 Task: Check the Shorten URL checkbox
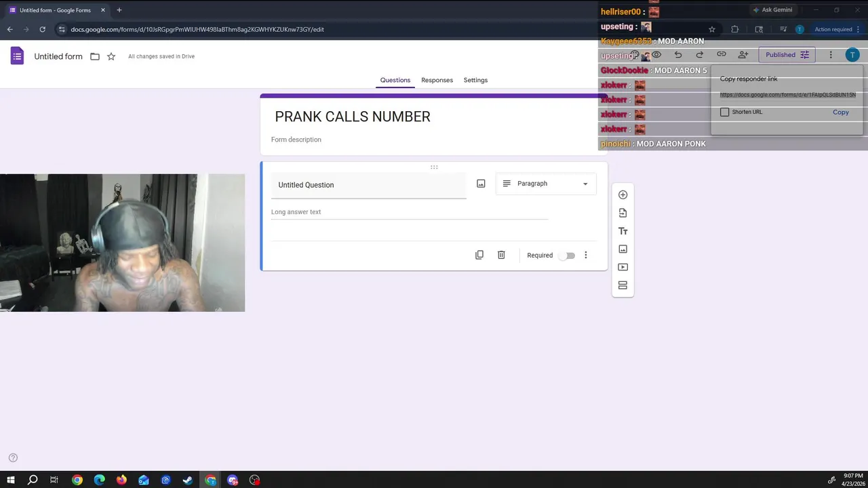724,112
